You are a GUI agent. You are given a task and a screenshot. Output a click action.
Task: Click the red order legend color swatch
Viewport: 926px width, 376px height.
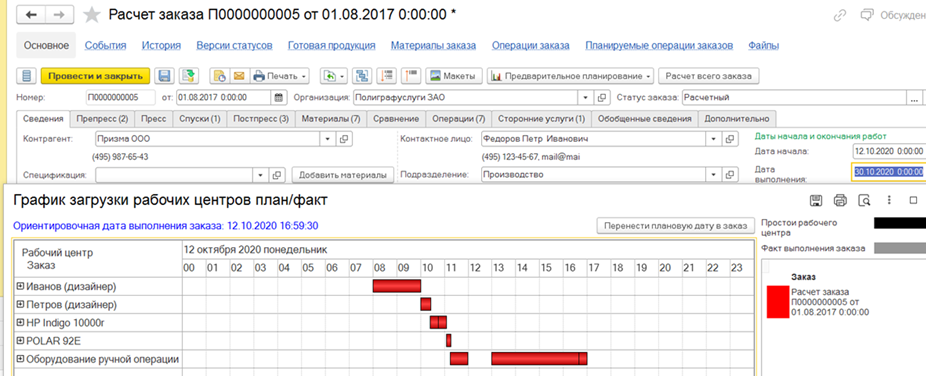[x=777, y=302]
